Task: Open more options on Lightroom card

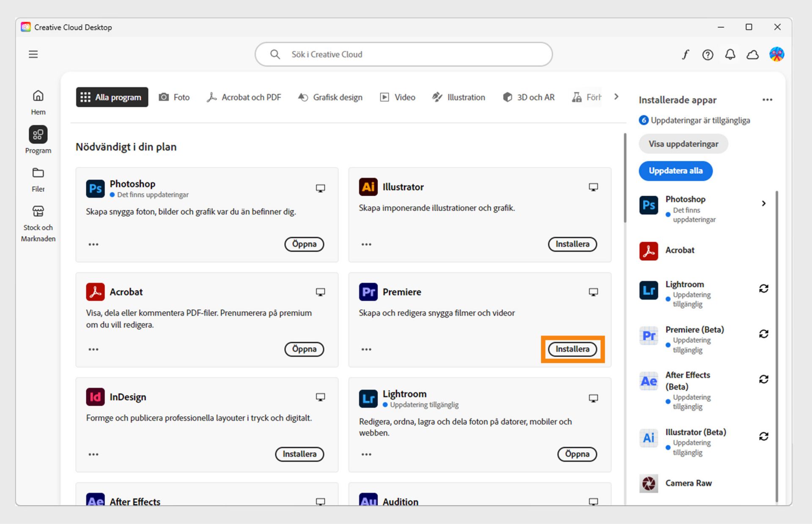Action: 366,454
